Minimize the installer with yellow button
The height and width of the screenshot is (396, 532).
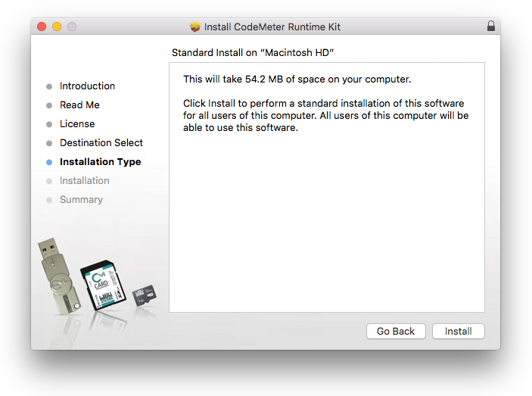coord(57,27)
